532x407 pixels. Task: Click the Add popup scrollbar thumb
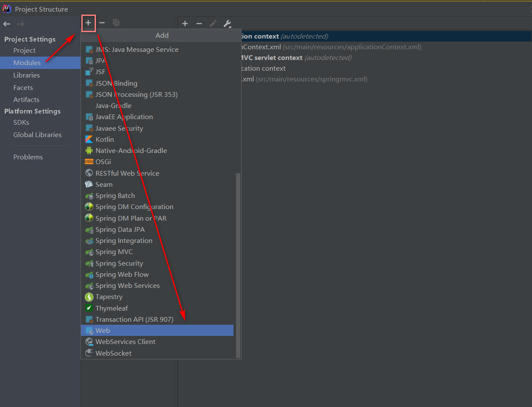point(238,265)
